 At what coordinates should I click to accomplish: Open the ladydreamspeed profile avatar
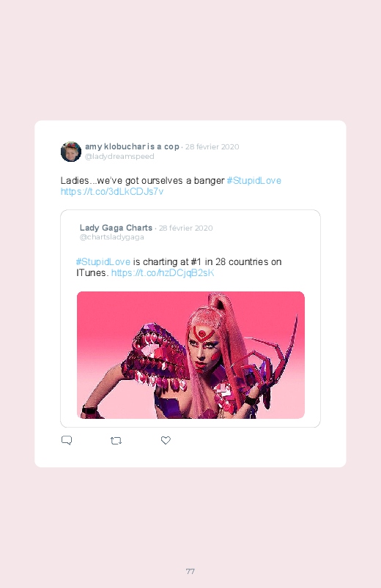(x=71, y=152)
